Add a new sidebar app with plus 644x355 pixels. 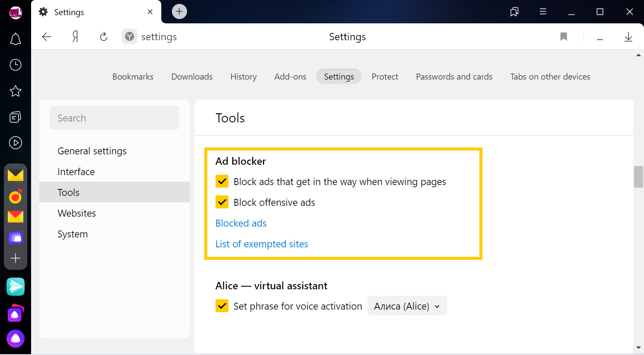pos(16,258)
